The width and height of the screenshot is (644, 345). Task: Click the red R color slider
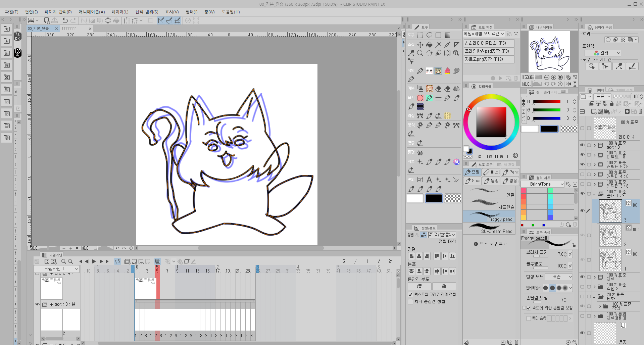(547, 101)
